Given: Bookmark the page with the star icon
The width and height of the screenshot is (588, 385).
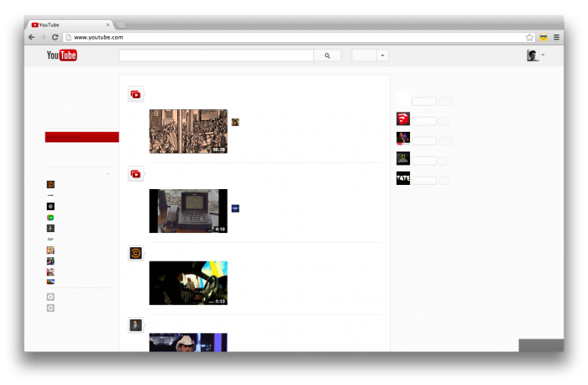Looking at the screenshot, I should [529, 37].
